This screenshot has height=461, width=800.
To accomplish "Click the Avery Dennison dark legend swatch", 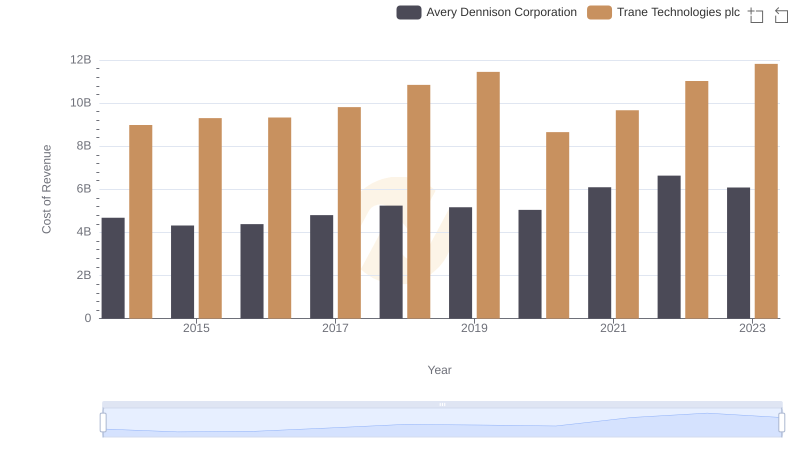I will pos(409,12).
